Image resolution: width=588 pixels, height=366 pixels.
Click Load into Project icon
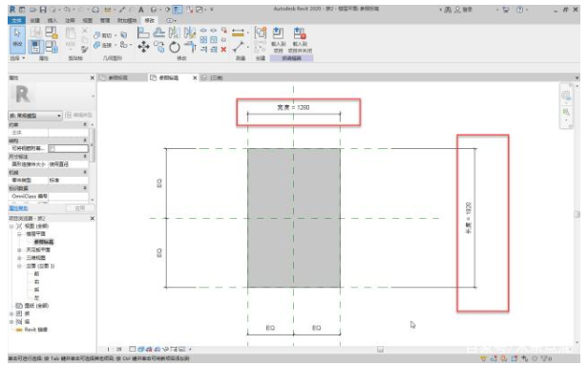(x=278, y=40)
